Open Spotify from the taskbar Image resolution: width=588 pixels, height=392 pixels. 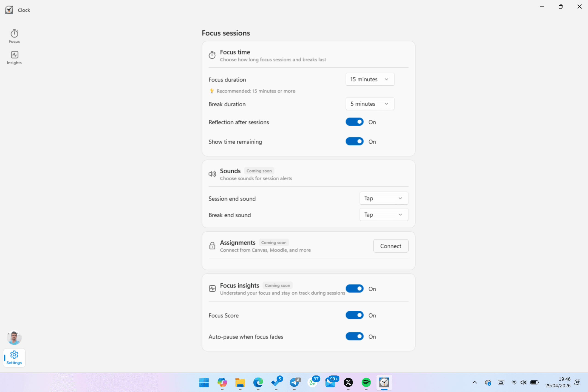click(x=366, y=382)
